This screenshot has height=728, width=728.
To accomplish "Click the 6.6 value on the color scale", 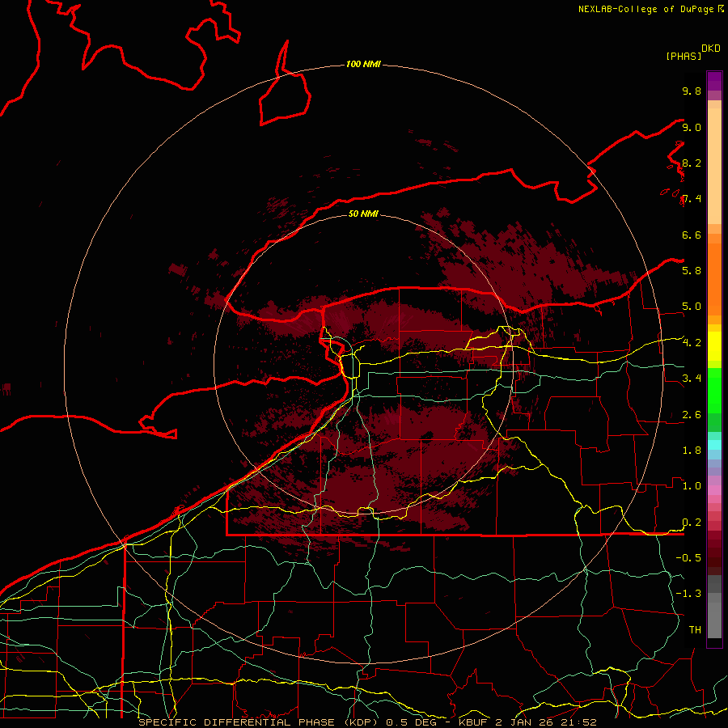I will [692, 235].
